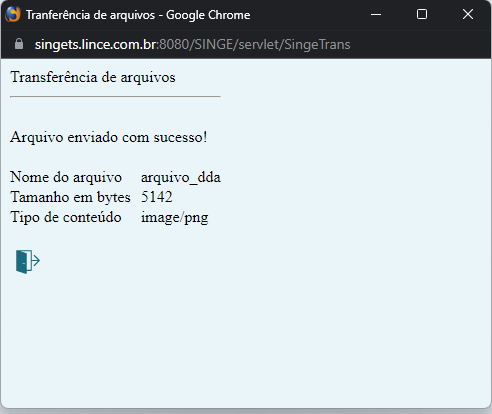The height and width of the screenshot is (414, 492).
Task: Click the Tipo de conteúdo label
Action: click(x=66, y=217)
